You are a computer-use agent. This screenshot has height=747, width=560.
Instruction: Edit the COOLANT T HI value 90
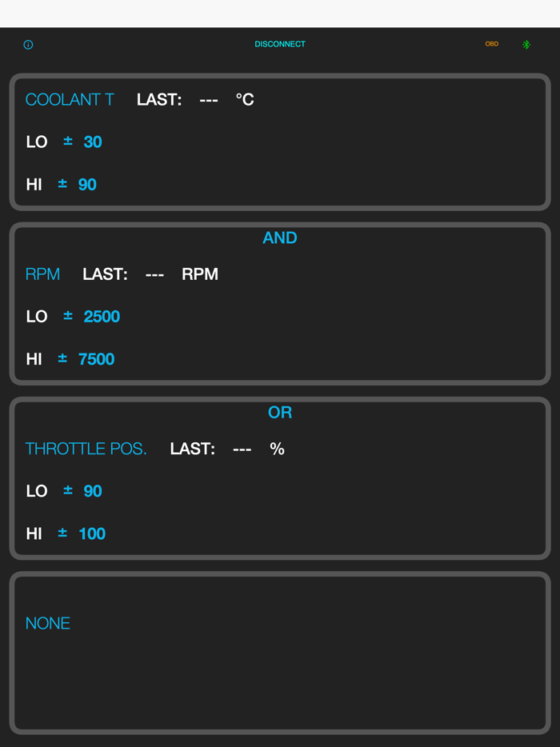pos(89,184)
